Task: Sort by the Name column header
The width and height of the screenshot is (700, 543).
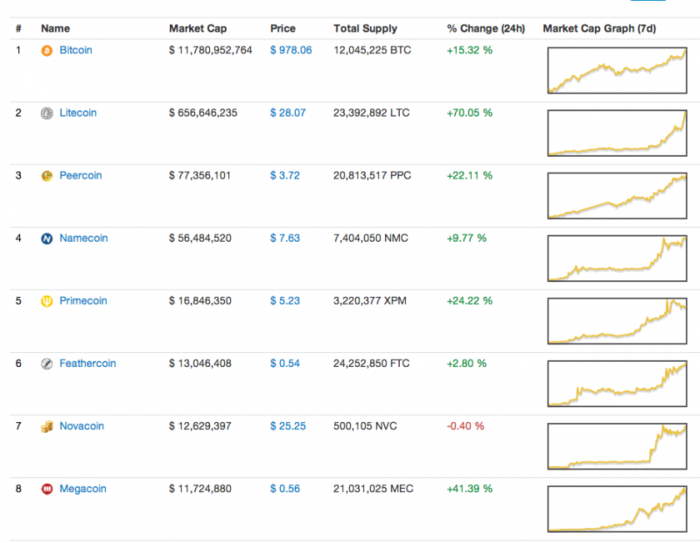Action: click(x=55, y=29)
